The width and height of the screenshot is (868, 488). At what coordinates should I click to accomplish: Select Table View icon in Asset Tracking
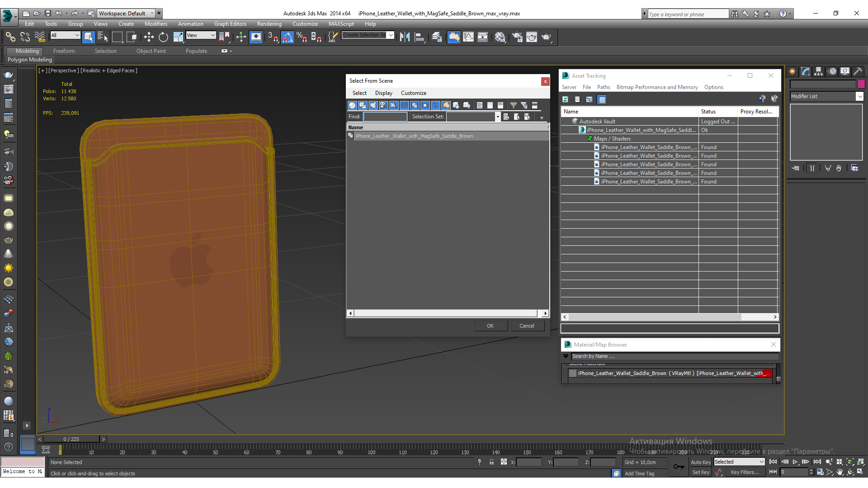602,99
